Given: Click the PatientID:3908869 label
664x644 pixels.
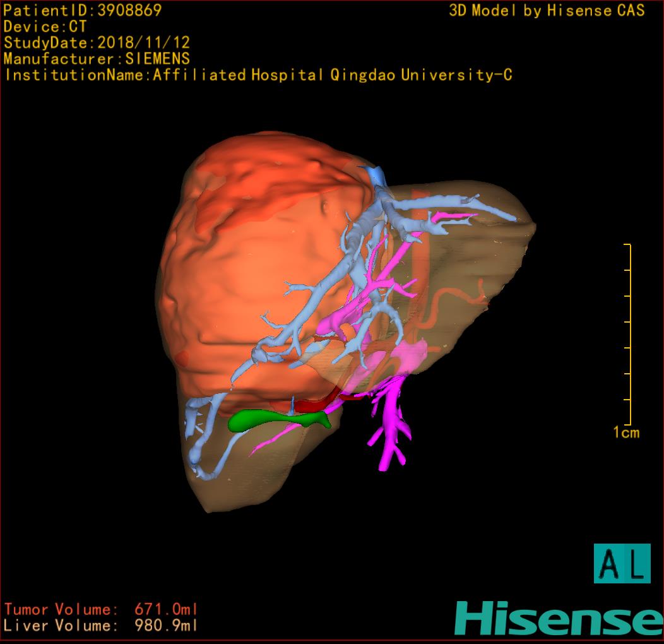Looking at the screenshot, I should 83,11.
